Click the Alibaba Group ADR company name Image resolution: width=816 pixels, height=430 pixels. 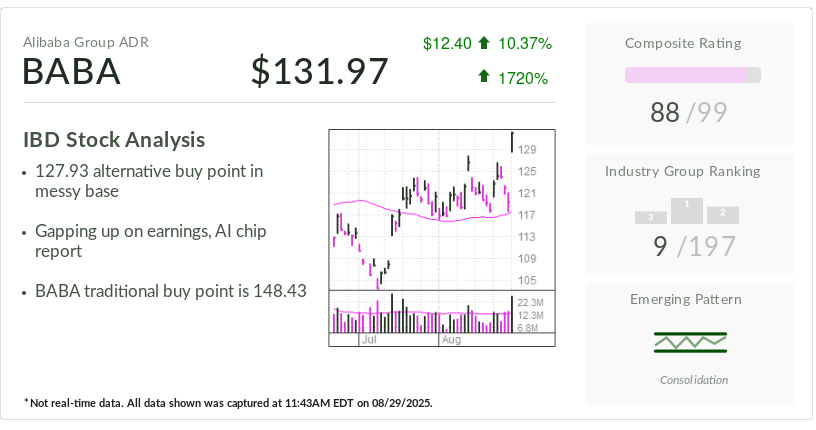(x=86, y=42)
